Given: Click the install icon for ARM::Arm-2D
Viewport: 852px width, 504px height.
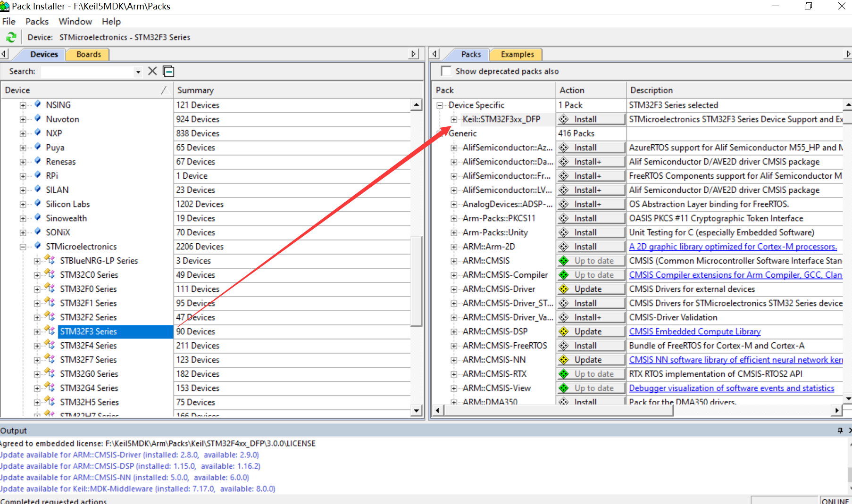Looking at the screenshot, I should [x=564, y=247].
